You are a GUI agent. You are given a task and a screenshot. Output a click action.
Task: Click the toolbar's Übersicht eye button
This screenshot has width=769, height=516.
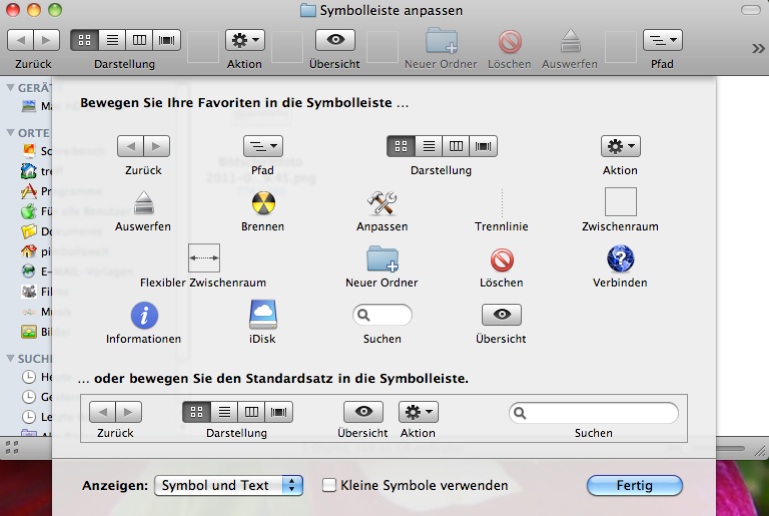coord(335,40)
